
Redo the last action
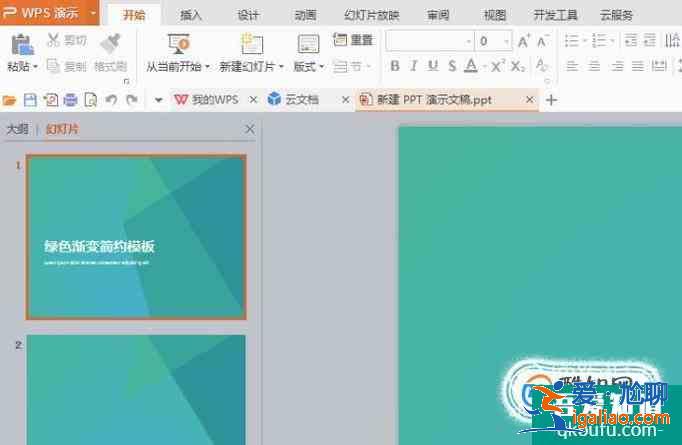tap(132, 100)
